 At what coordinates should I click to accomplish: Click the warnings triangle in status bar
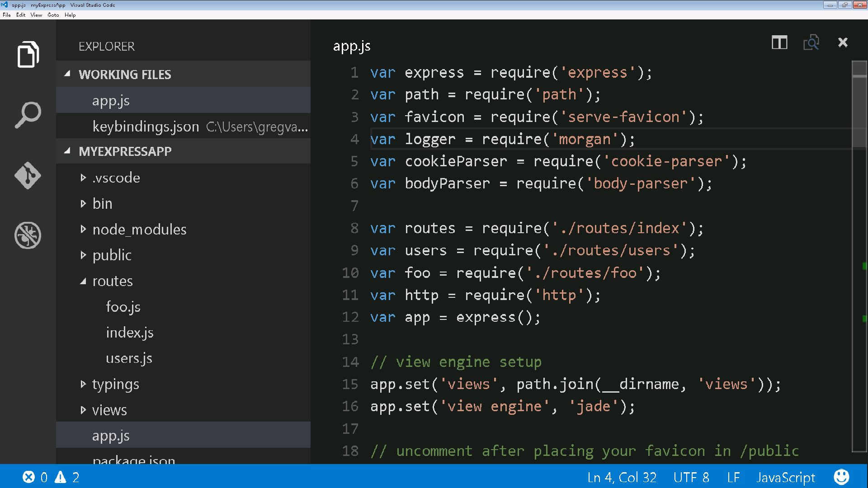tap(61, 477)
